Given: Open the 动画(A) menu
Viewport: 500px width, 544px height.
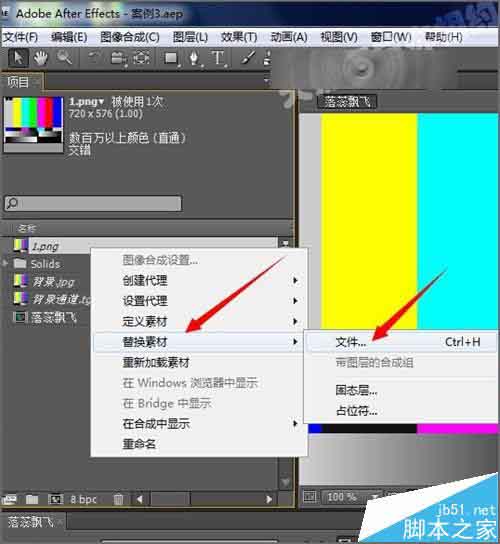Looking at the screenshot, I should (x=289, y=37).
